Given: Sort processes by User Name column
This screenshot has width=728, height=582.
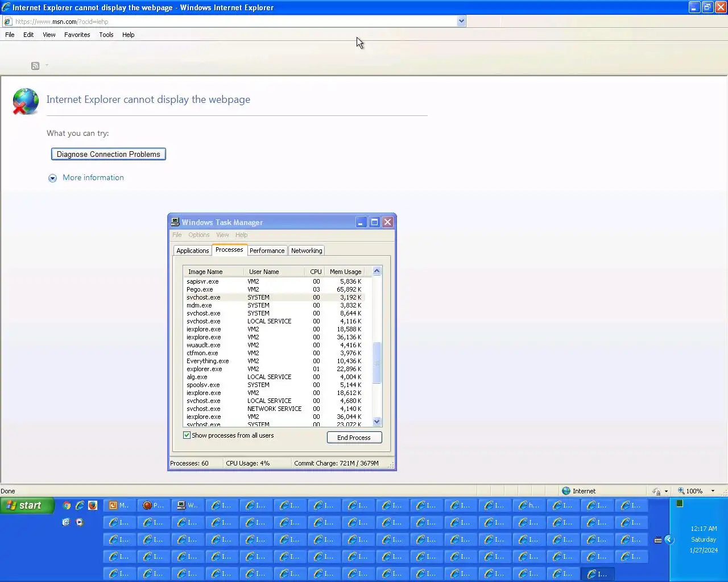Looking at the screenshot, I should 275,272.
